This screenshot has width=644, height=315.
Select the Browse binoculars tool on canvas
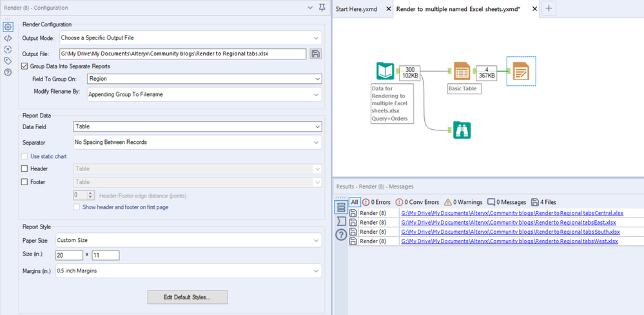[x=462, y=130]
